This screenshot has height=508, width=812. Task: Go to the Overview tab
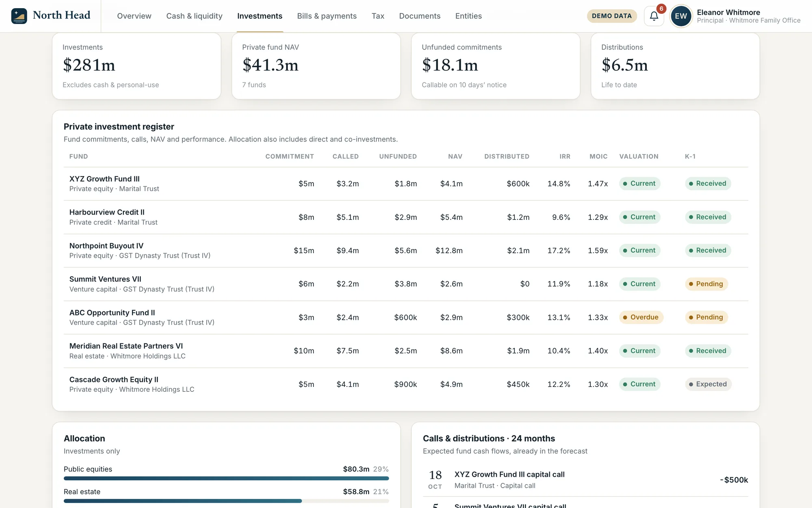(x=134, y=16)
